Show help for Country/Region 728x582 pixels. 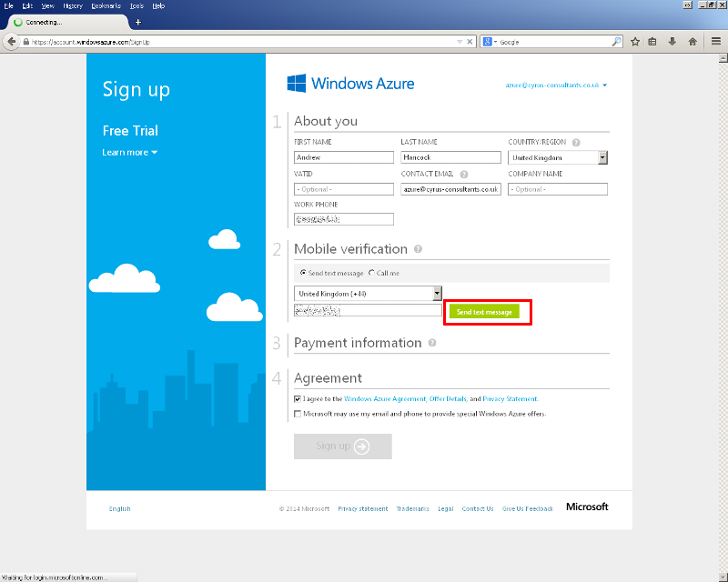click(576, 143)
